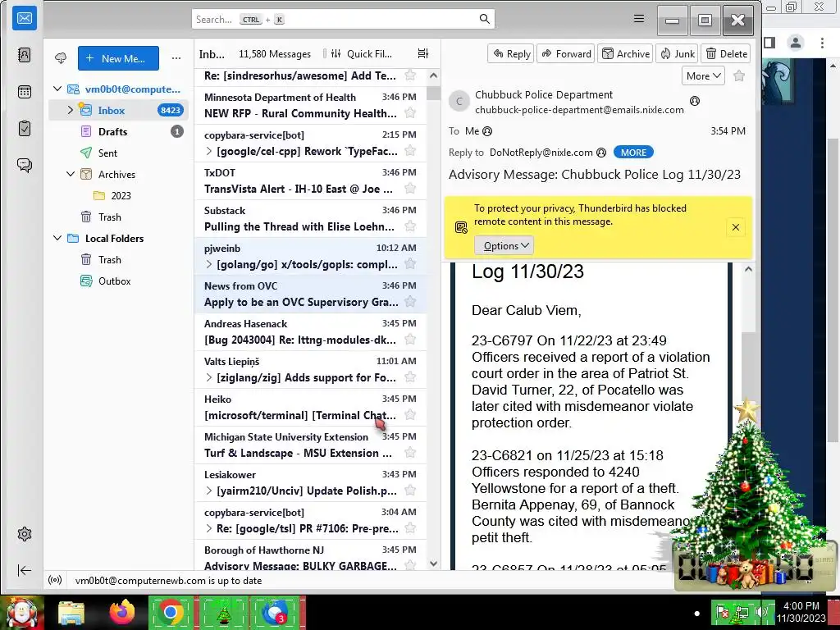The image size is (840, 630).
Task: Click contact icon beside DoNotReply address
Action: (601, 153)
